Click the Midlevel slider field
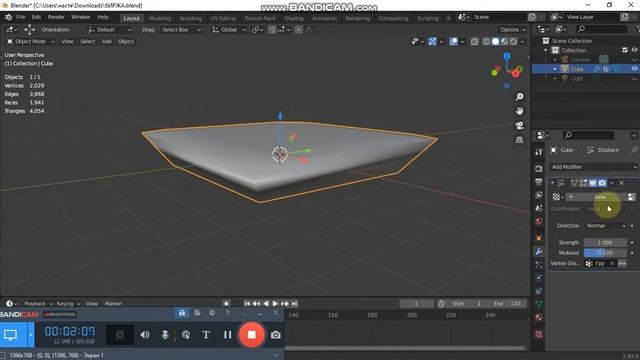Viewport: 640px width, 360px height. coord(605,253)
